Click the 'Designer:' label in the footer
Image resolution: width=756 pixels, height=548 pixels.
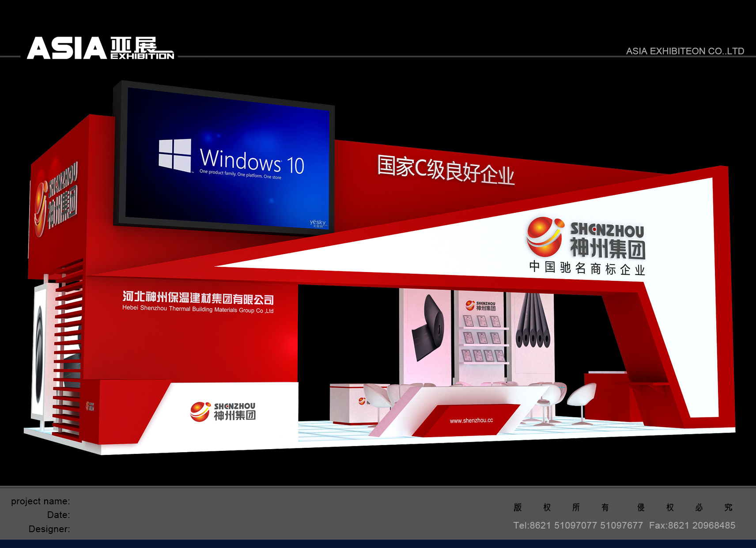49,529
